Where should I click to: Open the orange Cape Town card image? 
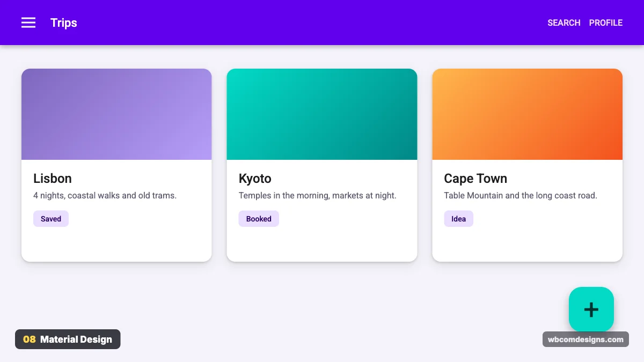click(x=528, y=114)
